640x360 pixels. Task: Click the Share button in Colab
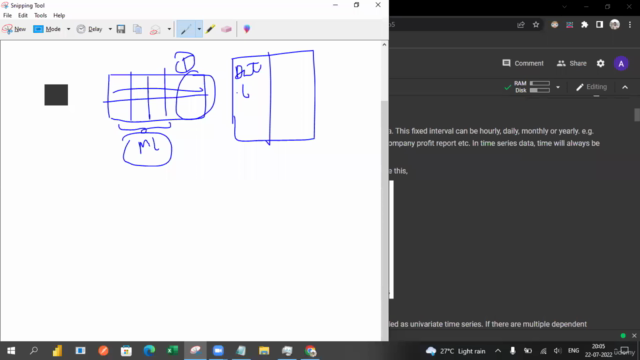571,63
